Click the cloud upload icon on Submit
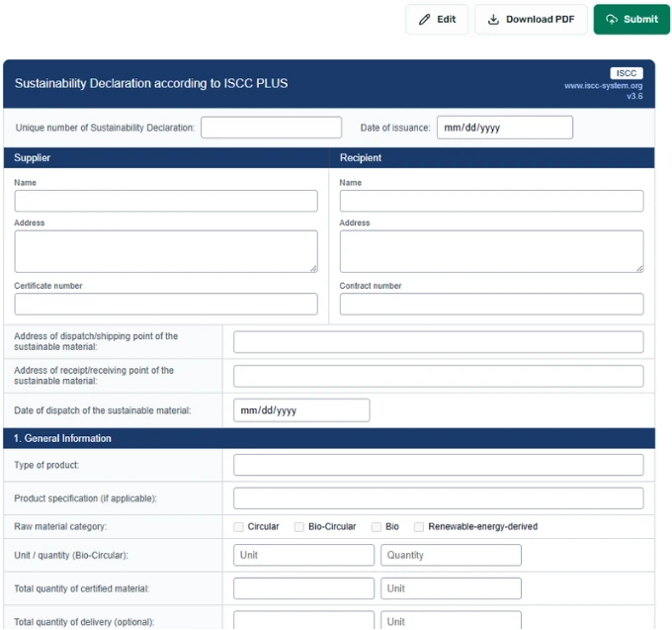The height and width of the screenshot is (630, 672). coord(612,20)
